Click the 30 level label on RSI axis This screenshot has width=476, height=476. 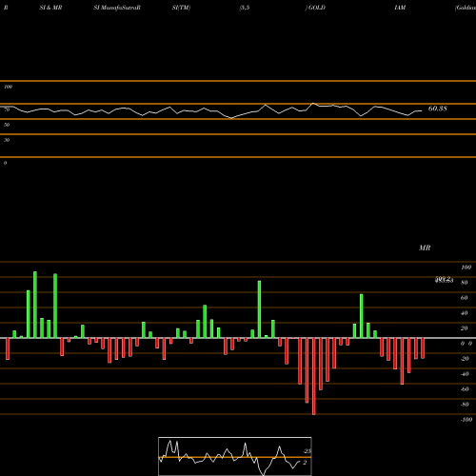point(7,140)
